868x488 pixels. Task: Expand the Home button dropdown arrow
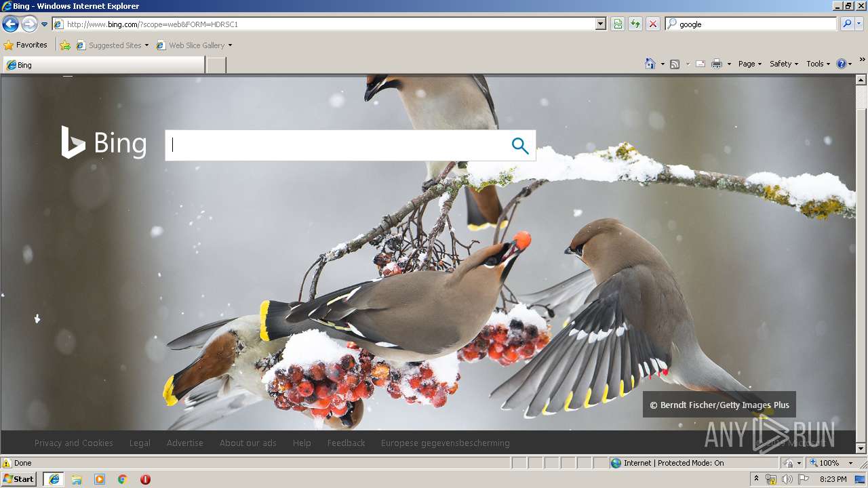(663, 64)
